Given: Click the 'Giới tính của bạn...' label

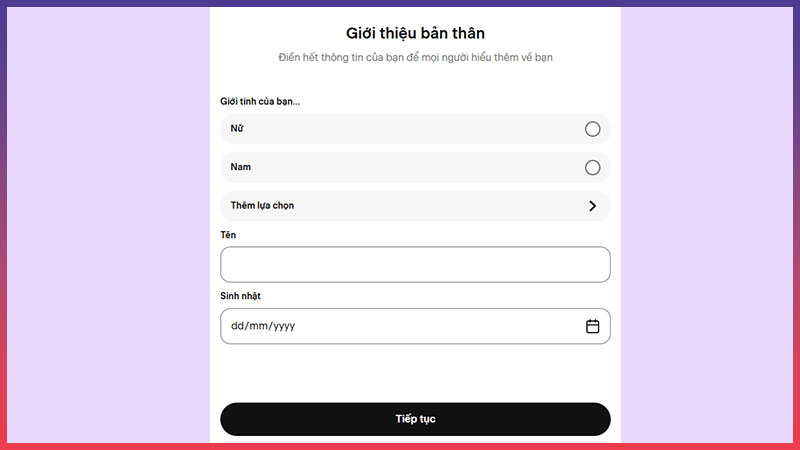Looking at the screenshot, I should 260,102.
